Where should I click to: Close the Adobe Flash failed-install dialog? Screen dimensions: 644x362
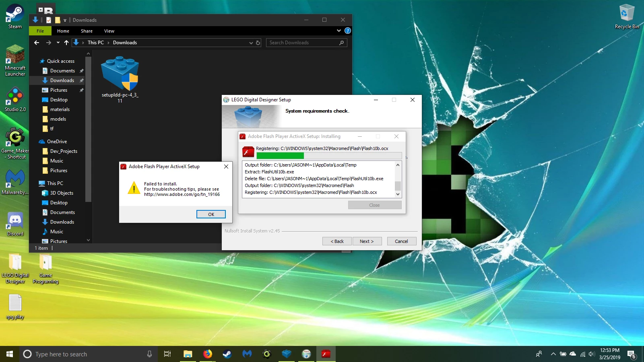tap(226, 167)
